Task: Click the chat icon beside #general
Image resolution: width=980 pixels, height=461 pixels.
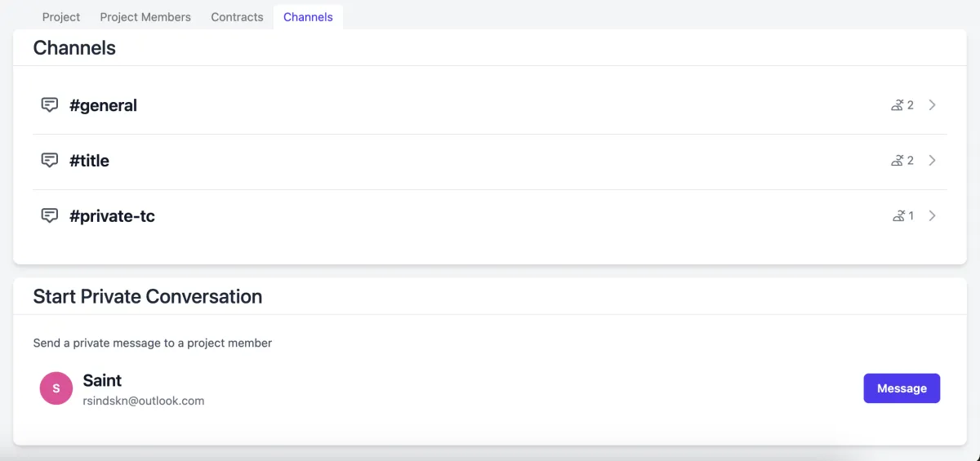Action: (x=50, y=105)
